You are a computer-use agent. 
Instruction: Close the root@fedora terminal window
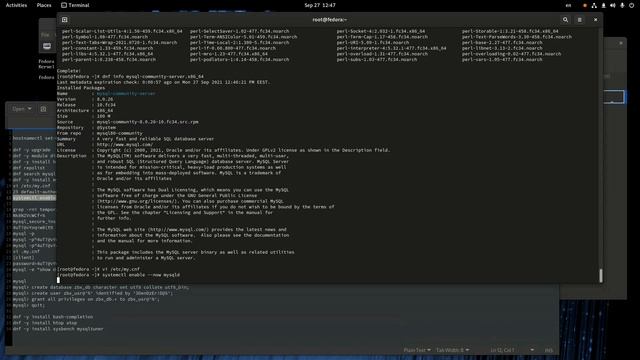click(596, 20)
